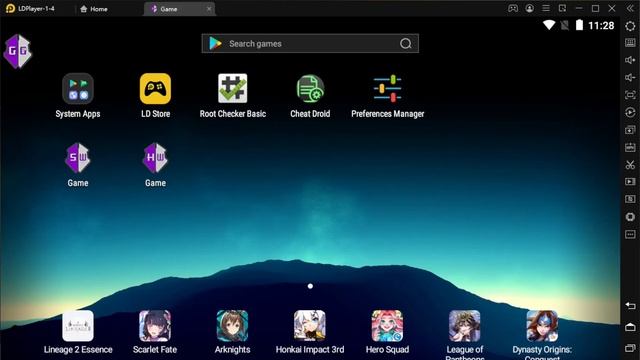Click the shared folder sidebar icon
The image size is (640, 360).
[x=630, y=199]
